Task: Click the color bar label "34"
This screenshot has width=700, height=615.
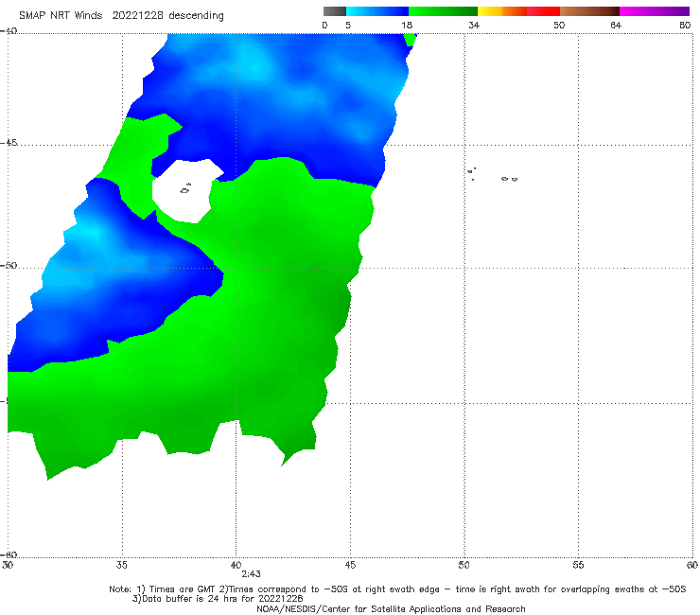Action: click(474, 25)
